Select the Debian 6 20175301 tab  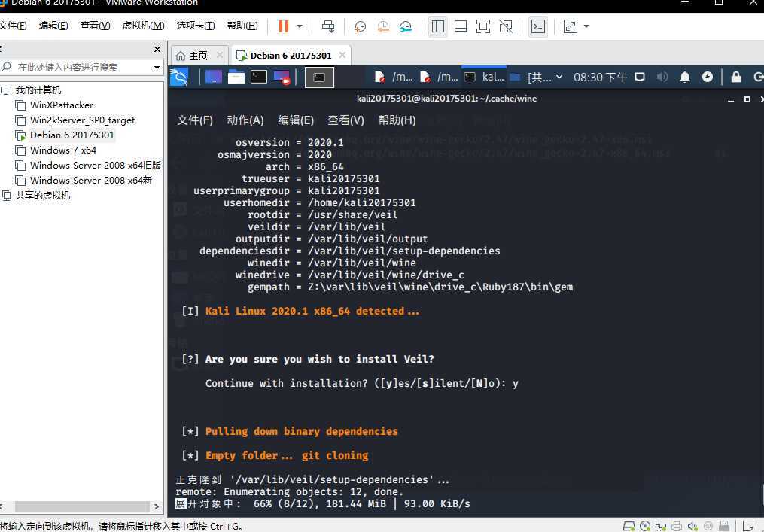(291, 56)
